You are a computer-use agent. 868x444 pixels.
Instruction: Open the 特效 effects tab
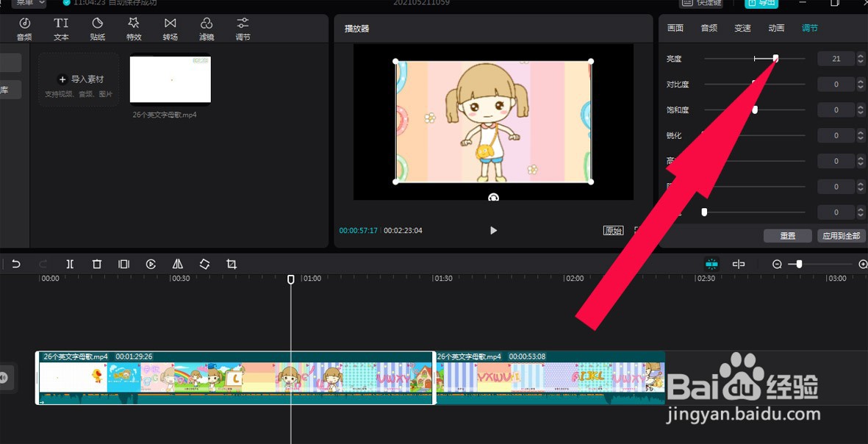click(134, 29)
